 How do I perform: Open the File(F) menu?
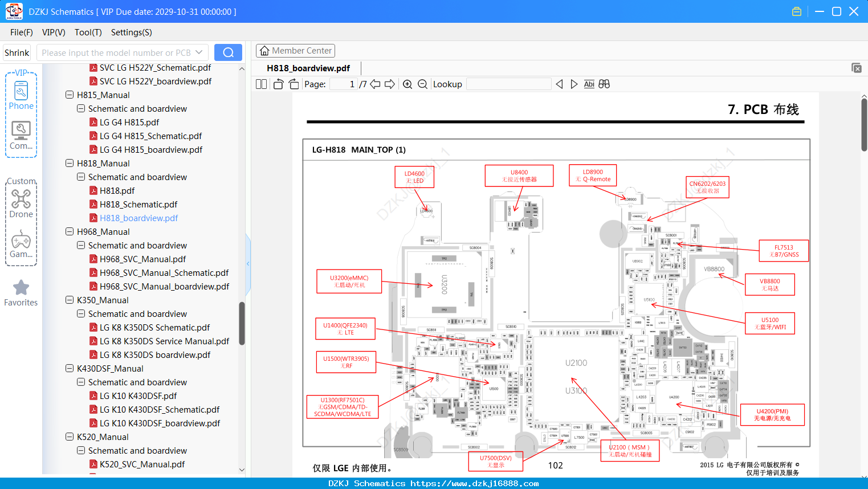pos(22,32)
